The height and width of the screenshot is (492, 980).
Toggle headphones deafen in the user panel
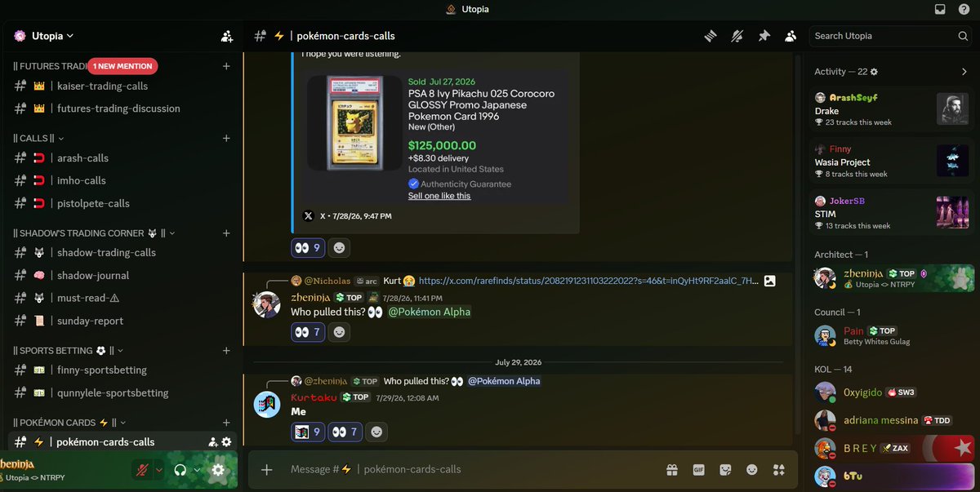pyautogui.click(x=180, y=470)
